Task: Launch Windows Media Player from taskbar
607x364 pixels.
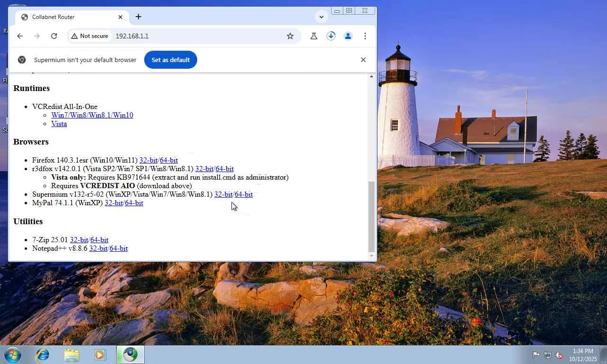Action: [100, 355]
